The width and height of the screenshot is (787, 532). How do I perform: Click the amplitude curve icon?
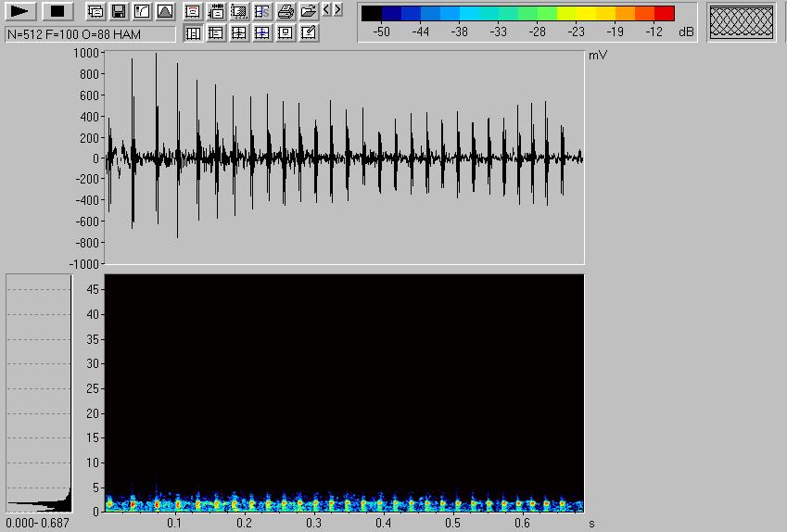pos(141,12)
